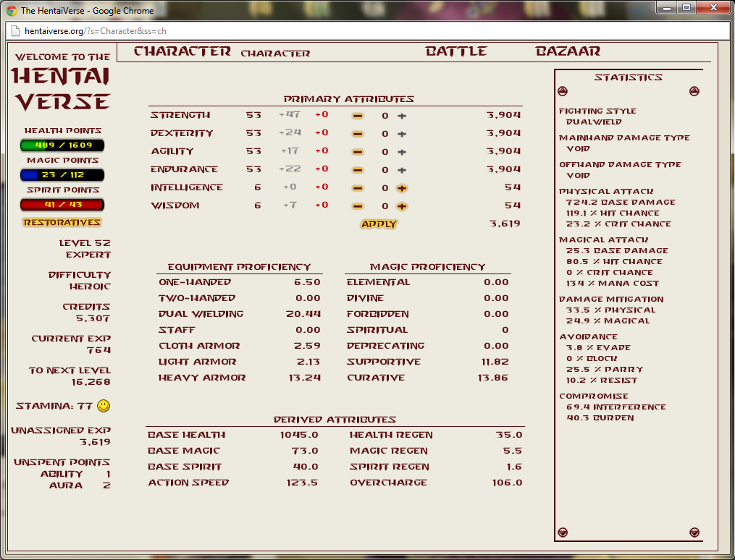Click the Dexterity plus button

[x=402, y=134]
